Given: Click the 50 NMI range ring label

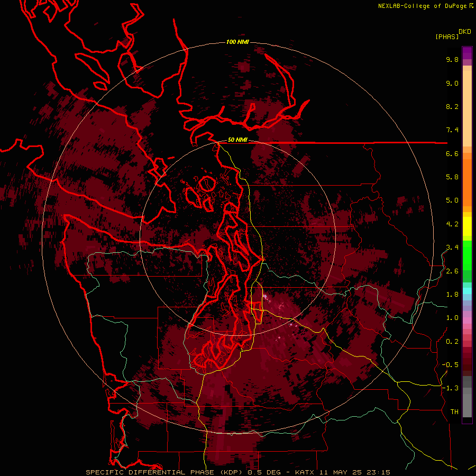Looking at the screenshot, I should coord(237,140).
